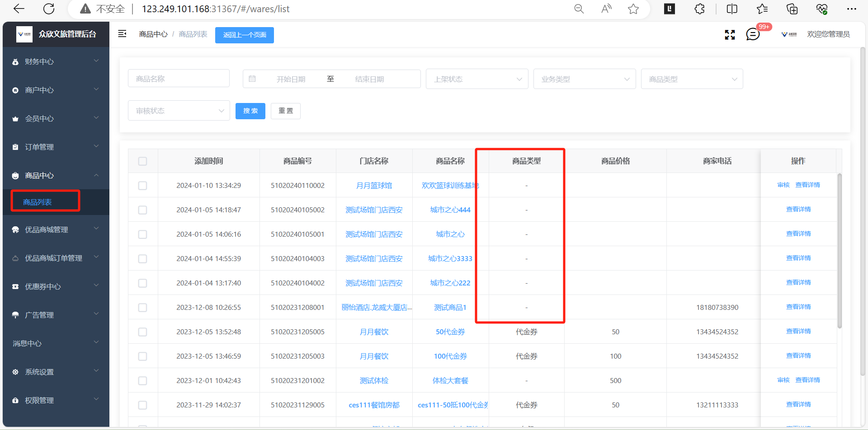Open the 商品类型 filter dropdown

(x=692, y=79)
